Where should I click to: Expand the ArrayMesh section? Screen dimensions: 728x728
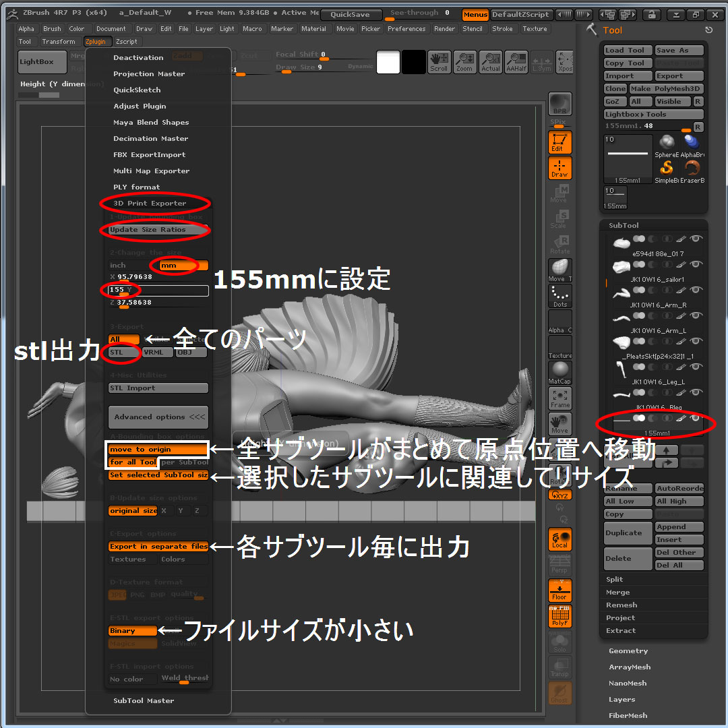[630, 667]
